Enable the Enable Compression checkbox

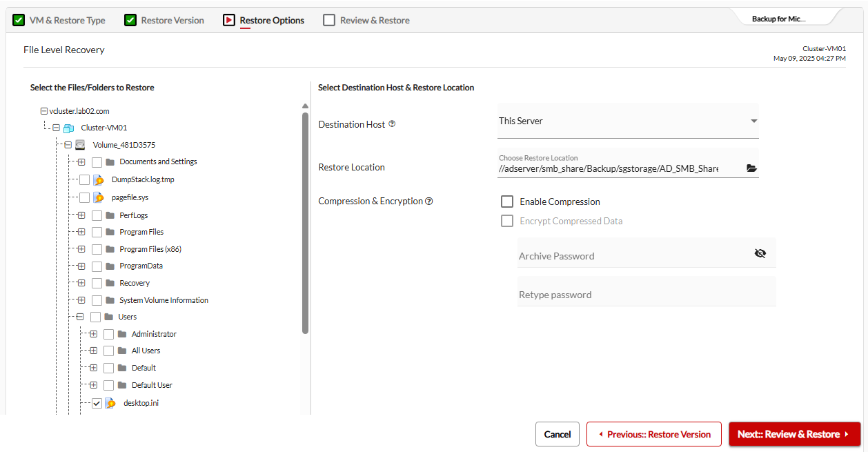[x=507, y=202]
